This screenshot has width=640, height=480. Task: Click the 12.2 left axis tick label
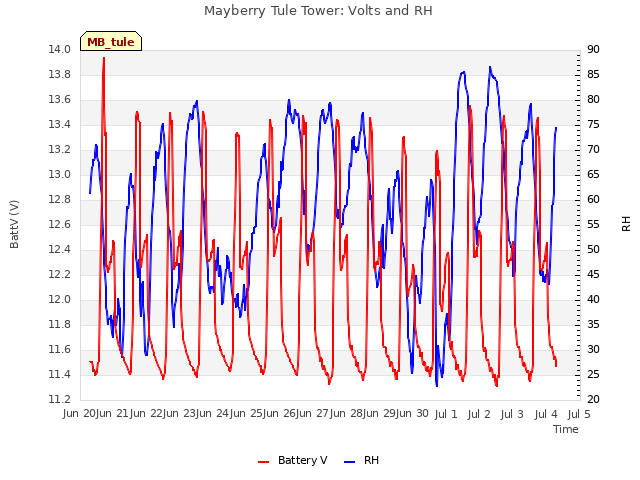(59, 275)
